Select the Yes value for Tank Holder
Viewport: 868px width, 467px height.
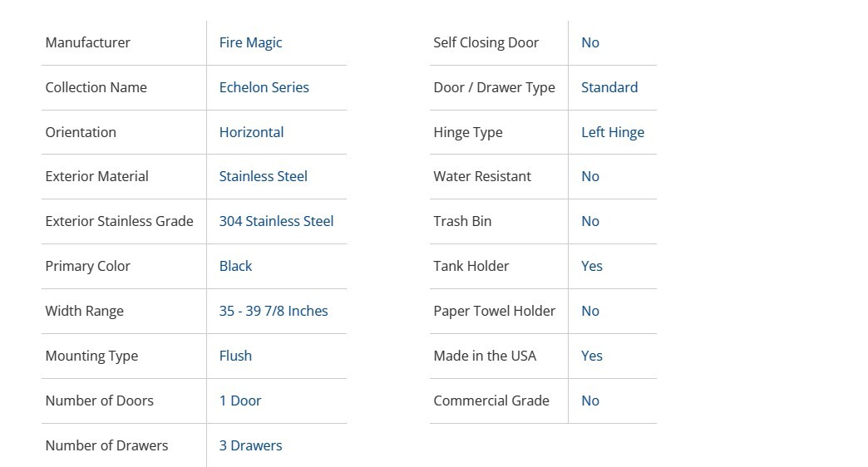592,266
